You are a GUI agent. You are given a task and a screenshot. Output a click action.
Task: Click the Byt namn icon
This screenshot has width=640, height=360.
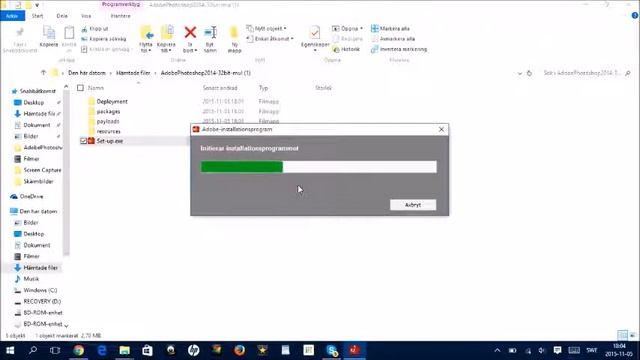coord(210,32)
